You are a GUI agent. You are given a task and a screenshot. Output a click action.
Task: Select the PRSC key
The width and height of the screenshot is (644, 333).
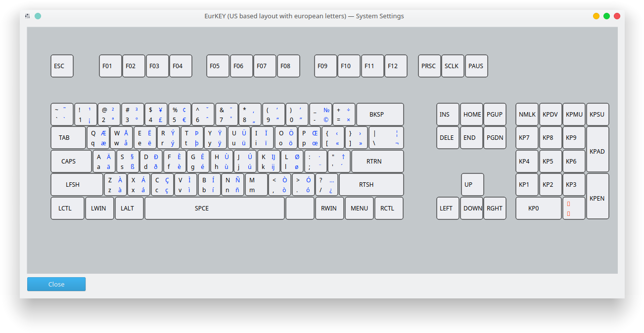pos(429,66)
